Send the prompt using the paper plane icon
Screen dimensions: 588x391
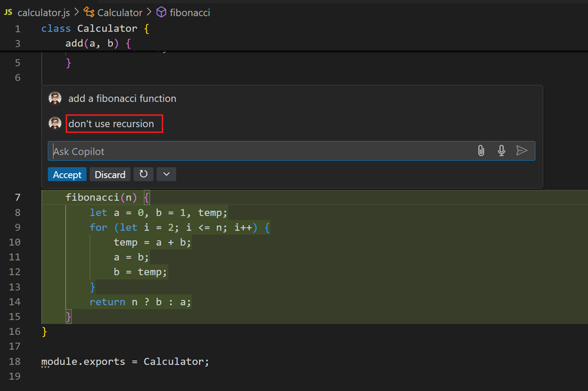[x=522, y=151]
